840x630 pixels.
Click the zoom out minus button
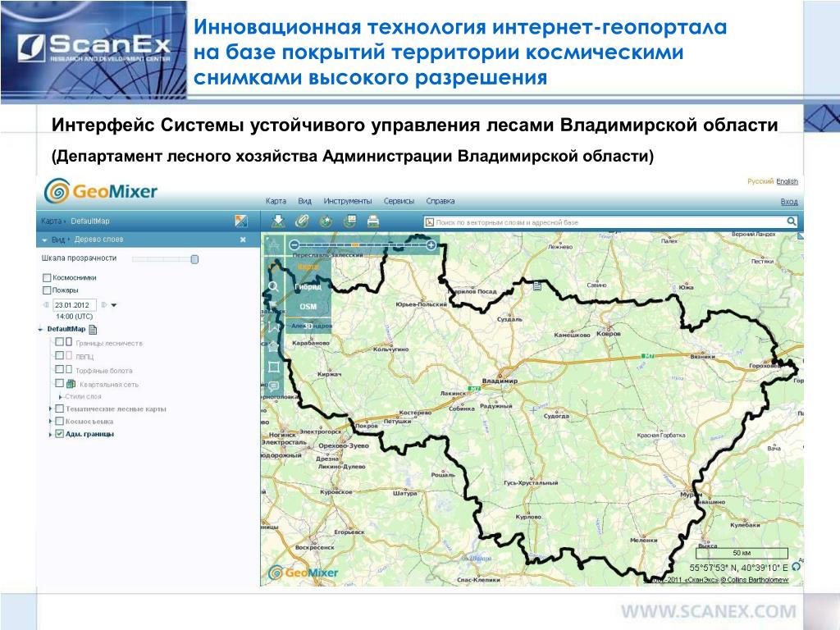(x=294, y=245)
